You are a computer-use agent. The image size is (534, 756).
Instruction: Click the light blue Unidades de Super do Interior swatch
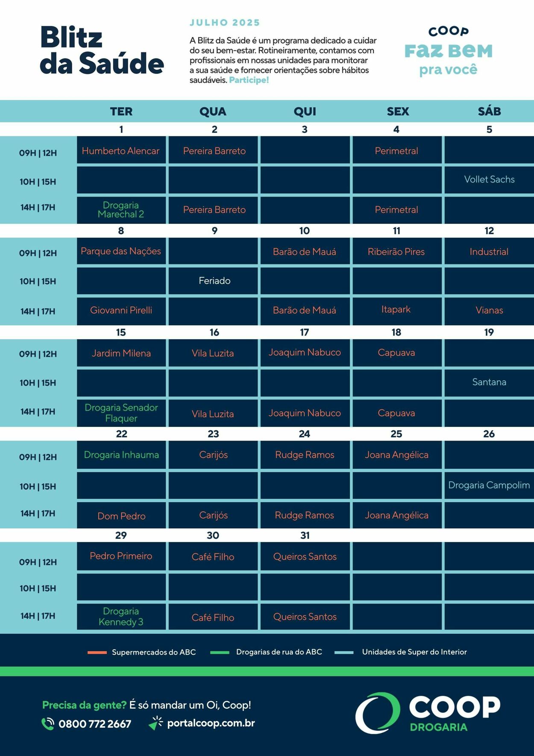[x=344, y=652]
